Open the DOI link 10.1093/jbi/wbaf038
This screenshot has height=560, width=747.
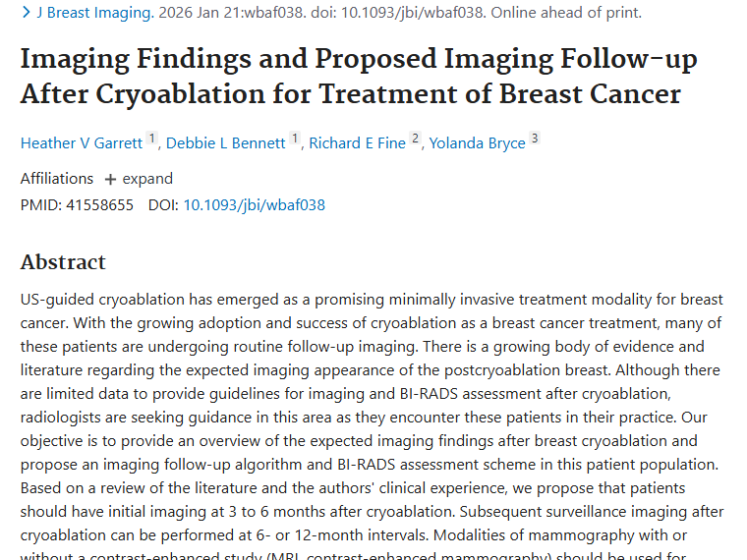click(254, 205)
